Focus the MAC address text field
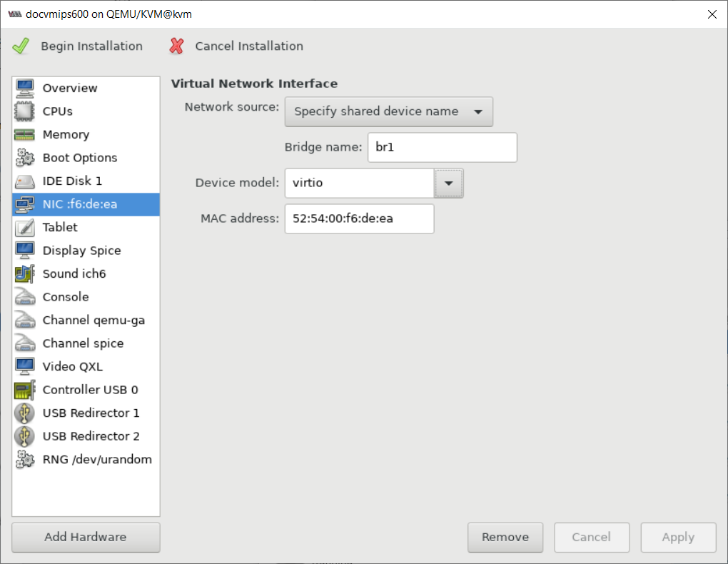This screenshot has height=564, width=728. point(359,218)
